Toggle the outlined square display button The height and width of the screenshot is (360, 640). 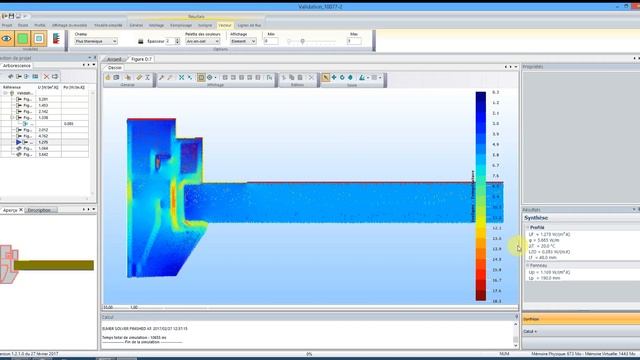point(39,39)
